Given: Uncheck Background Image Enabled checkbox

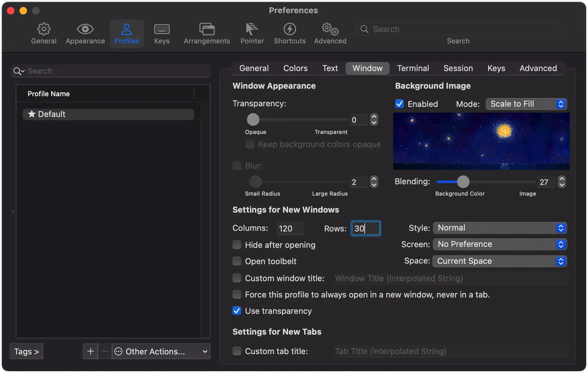Looking at the screenshot, I should coord(400,104).
